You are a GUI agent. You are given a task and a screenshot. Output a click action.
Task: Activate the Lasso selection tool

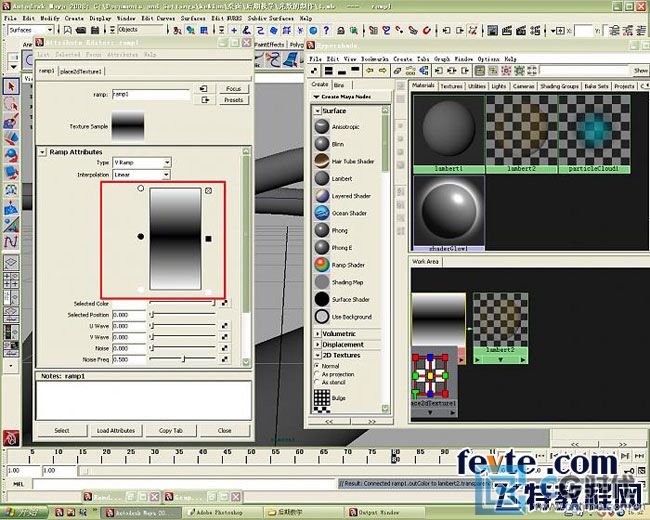point(11,104)
